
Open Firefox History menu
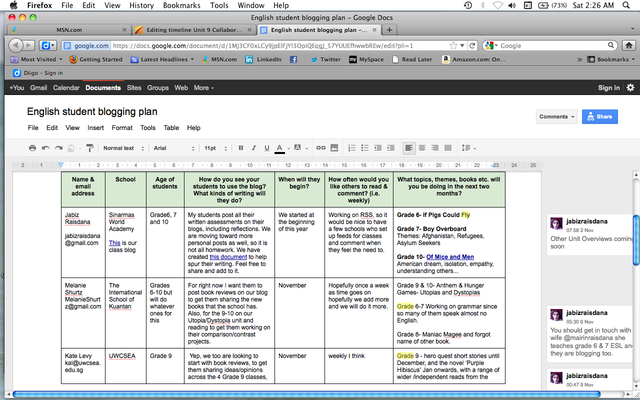pos(141,5)
